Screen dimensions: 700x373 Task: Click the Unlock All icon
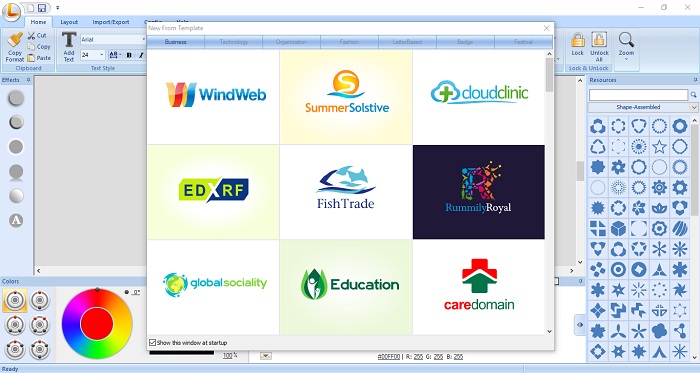[x=599, y=46]
